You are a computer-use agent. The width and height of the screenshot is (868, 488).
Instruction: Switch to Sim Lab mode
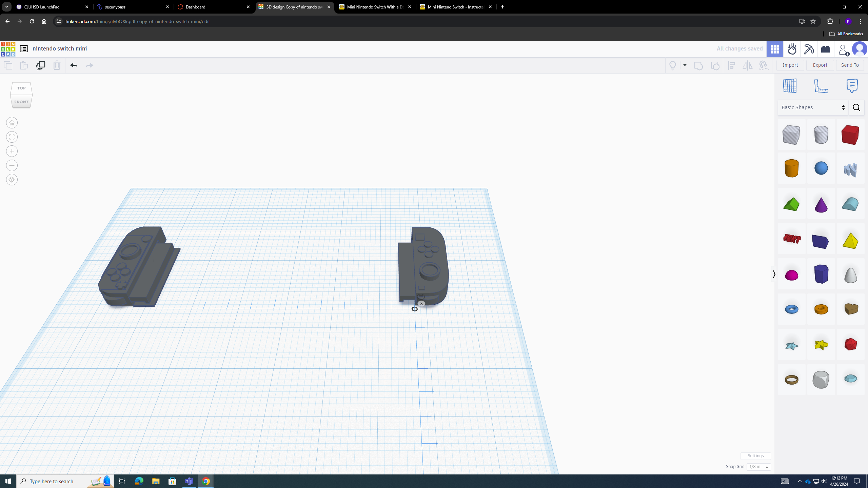coord(792,49)
